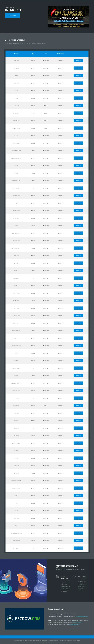Viewport: 94px width, 644px height.
Task: Click the blue $3495 USD price button
Action: point(12,15)
